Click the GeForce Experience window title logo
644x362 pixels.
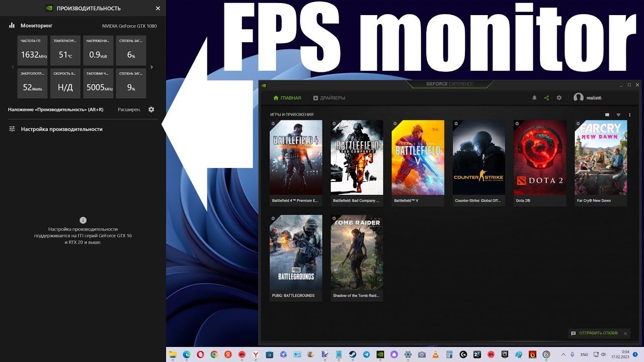[450, 84]
